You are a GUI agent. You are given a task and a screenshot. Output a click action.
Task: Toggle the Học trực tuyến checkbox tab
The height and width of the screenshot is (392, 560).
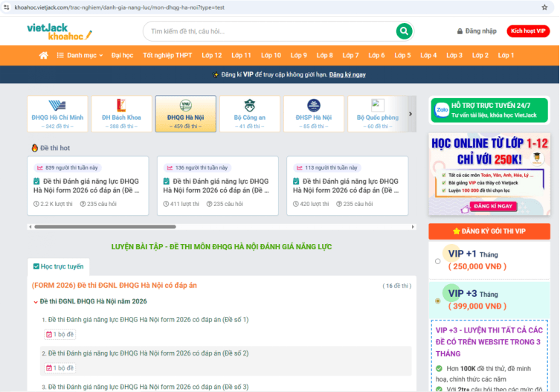pyautogui.click(x=58, y=266)
